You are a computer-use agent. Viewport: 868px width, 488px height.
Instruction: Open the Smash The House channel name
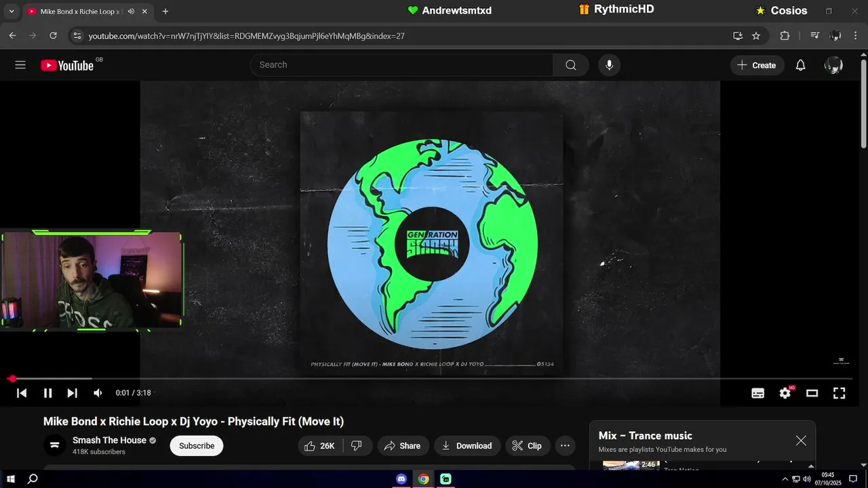click(109, 441)
